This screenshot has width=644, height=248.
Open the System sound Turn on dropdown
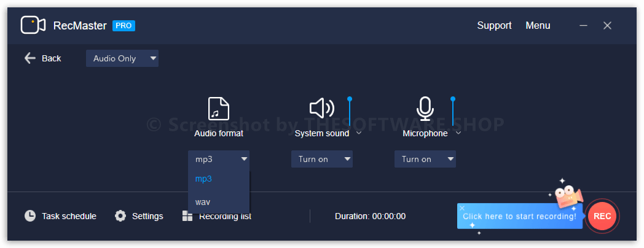(321, 159)
